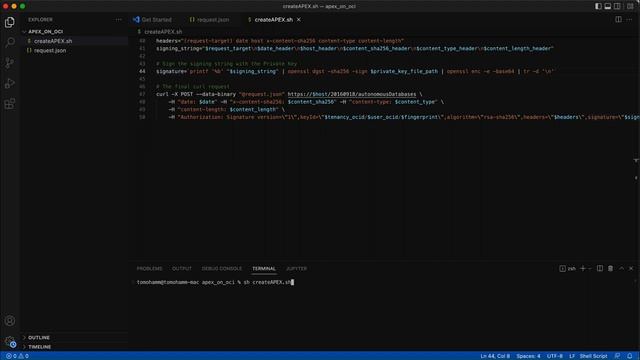This screenshot has width=640, height=360.
Task: Change indentation via Spaces: 4
Action: [x=528, y=356]
